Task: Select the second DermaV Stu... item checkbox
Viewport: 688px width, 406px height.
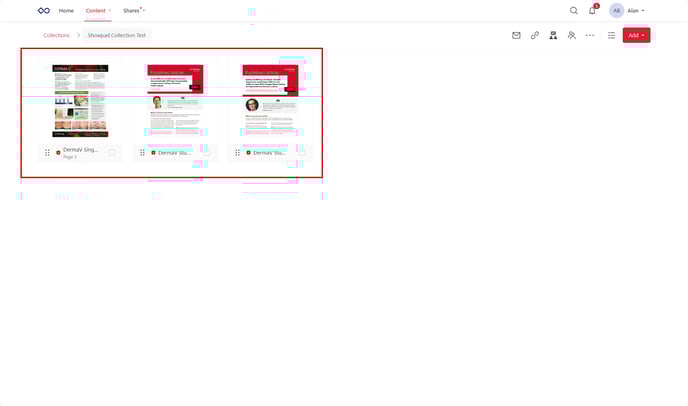Action: 207,153
